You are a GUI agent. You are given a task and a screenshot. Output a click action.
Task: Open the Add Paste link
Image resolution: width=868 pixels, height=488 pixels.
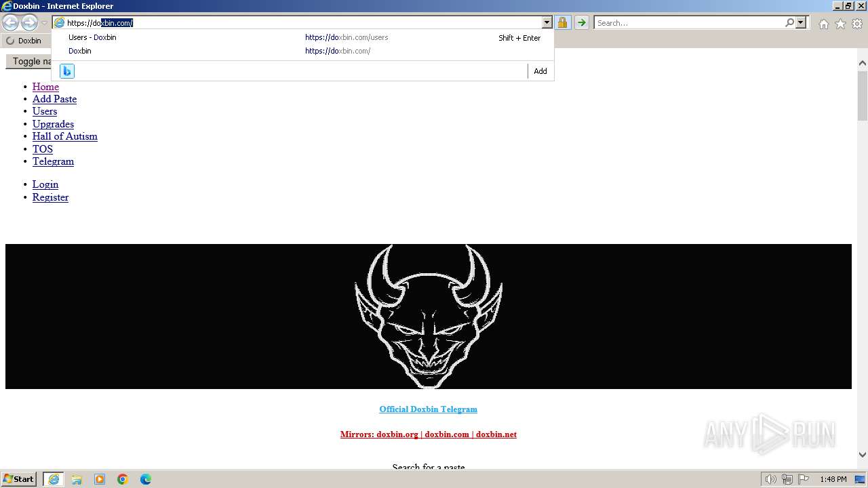coord(54,99)
